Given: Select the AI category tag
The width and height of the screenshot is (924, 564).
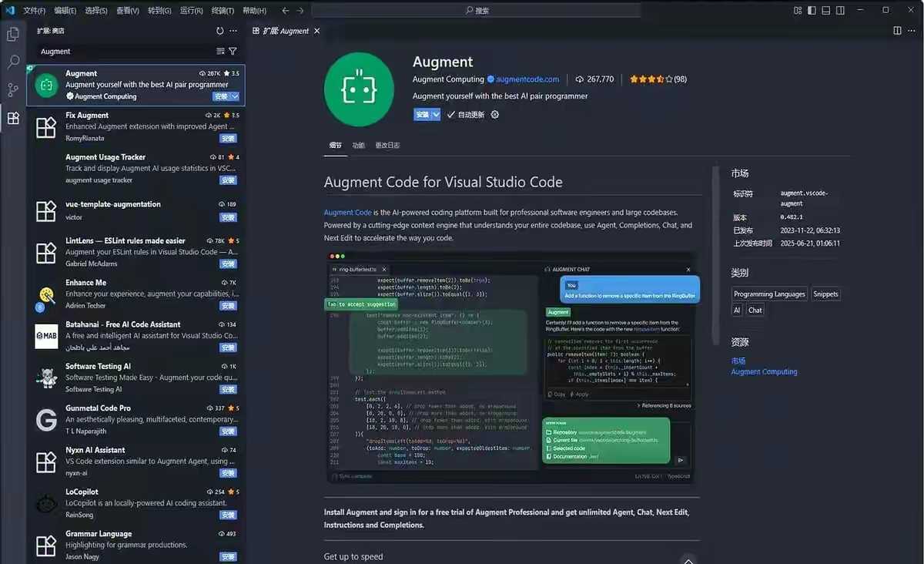Looking at the screenshot, I should 737,311.
